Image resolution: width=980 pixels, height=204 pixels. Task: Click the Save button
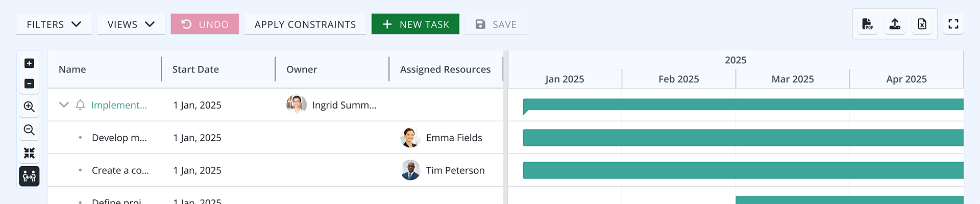click(x=496, y=24)
